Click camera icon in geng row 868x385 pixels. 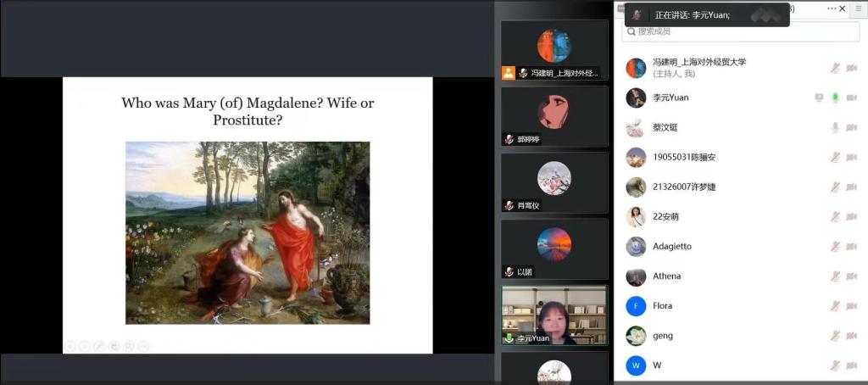[x=851, y=336]
